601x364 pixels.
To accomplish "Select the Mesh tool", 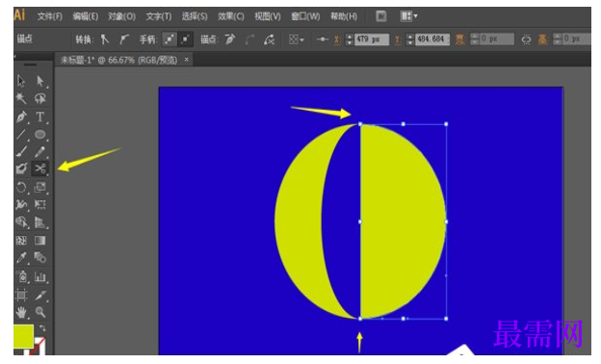I will click(x=21, y=240).
